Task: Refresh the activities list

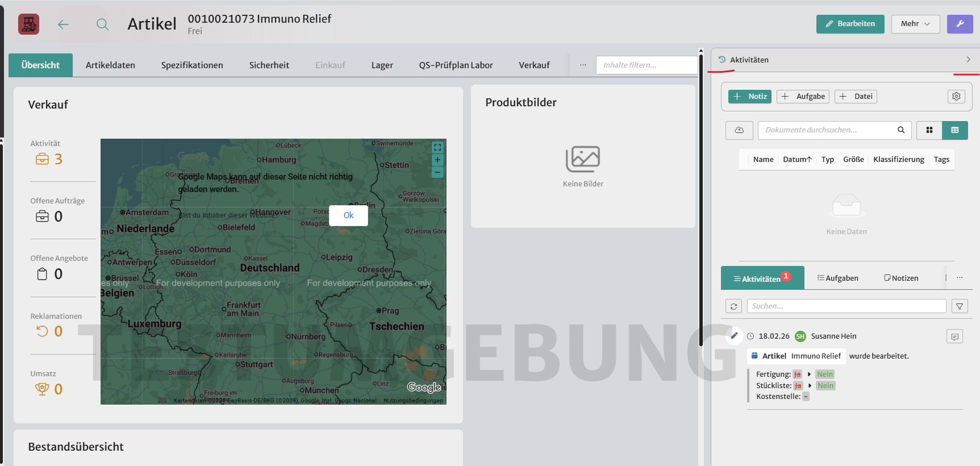Action: point(733,306)
